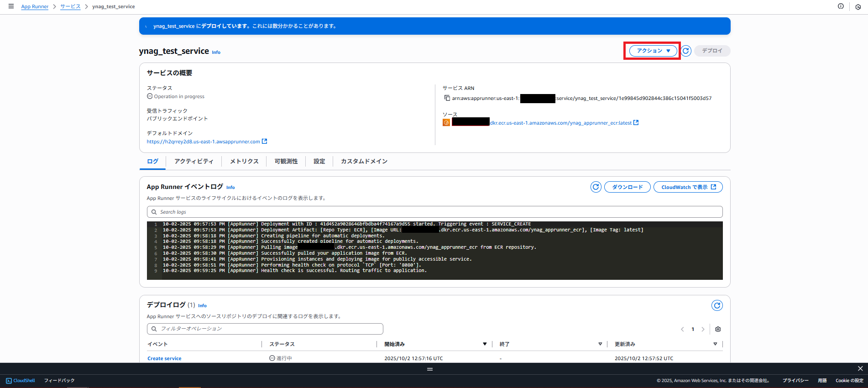Open CloudWatch で表示 button
This screenshot has width=868, height=388.
(688, 187)
